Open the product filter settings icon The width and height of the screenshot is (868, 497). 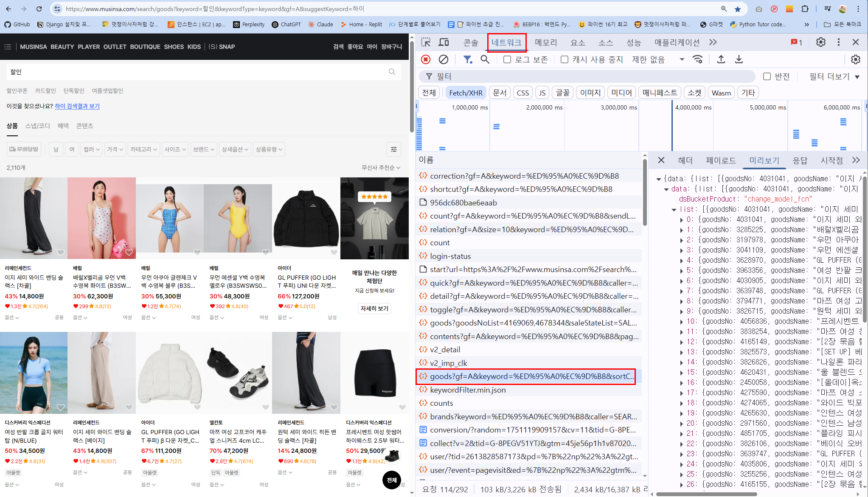(394, 149)
